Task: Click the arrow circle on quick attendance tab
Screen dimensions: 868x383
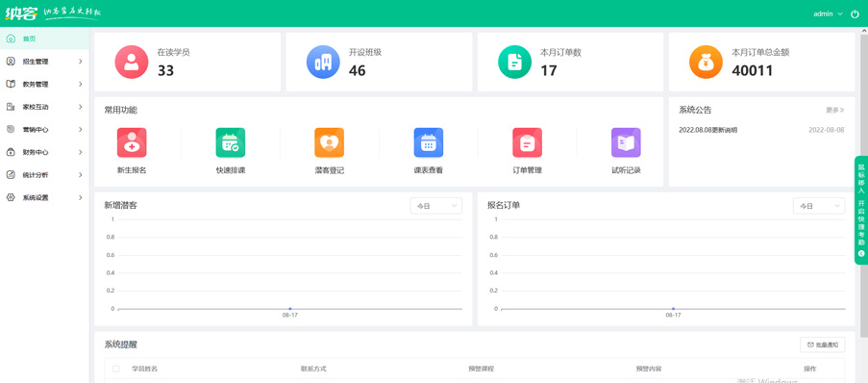Action: click(861, 254)
